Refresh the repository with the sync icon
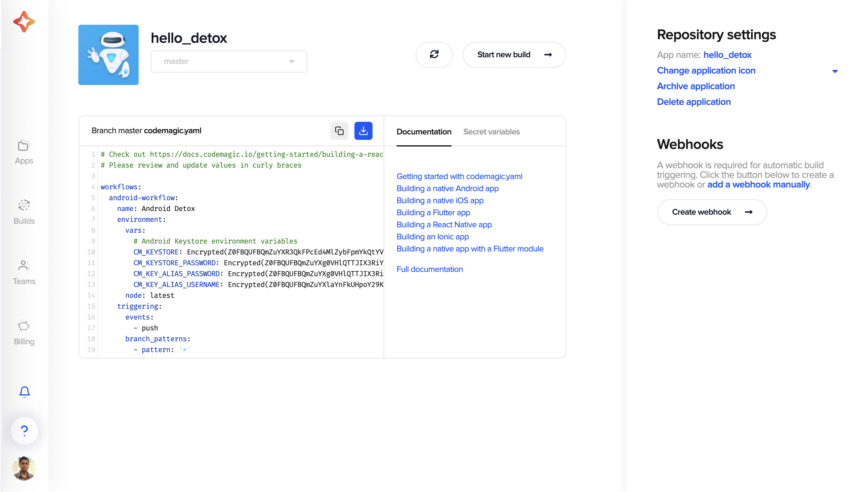 tap(434, 54)
